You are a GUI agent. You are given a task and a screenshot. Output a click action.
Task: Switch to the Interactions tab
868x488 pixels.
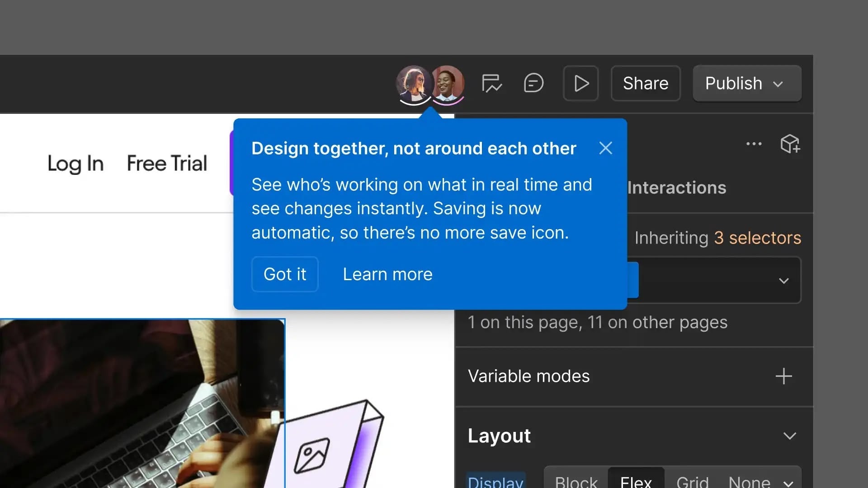[676, 188]
